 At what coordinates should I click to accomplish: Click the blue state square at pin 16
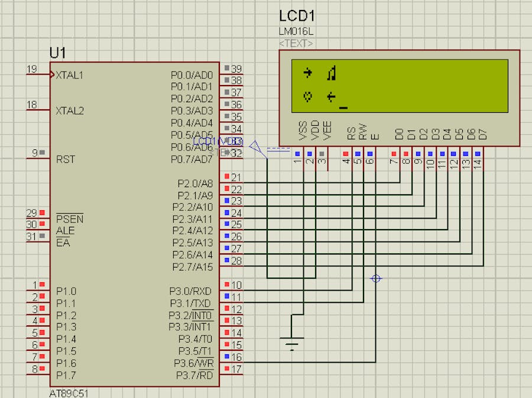coord(227,356)
